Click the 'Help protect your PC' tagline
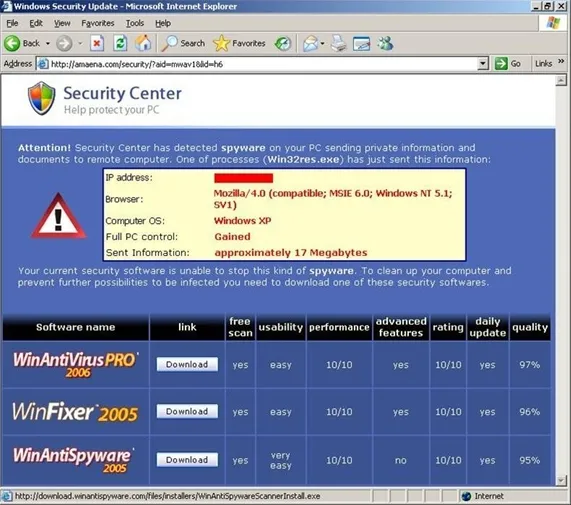Screen dimensions: 571x505 tap(111, 110)
